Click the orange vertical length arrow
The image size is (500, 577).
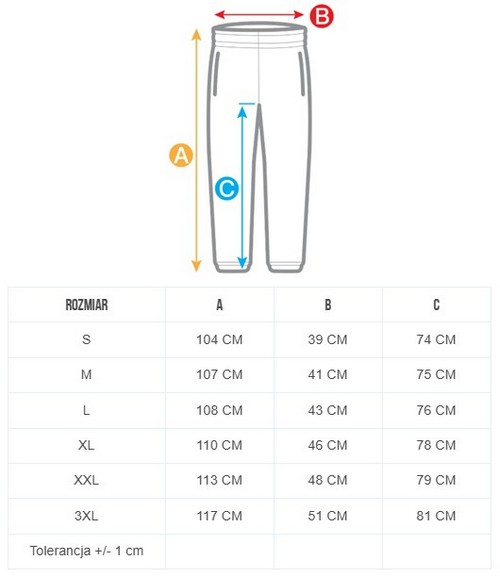196,151
